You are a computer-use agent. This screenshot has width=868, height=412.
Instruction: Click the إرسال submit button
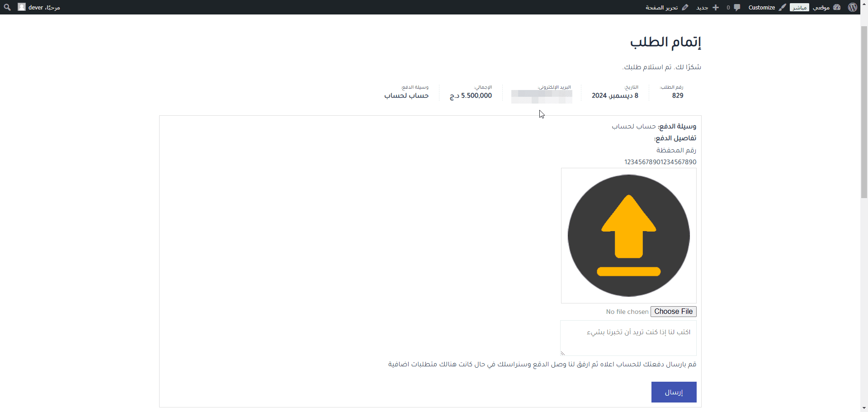coord(674,392)
